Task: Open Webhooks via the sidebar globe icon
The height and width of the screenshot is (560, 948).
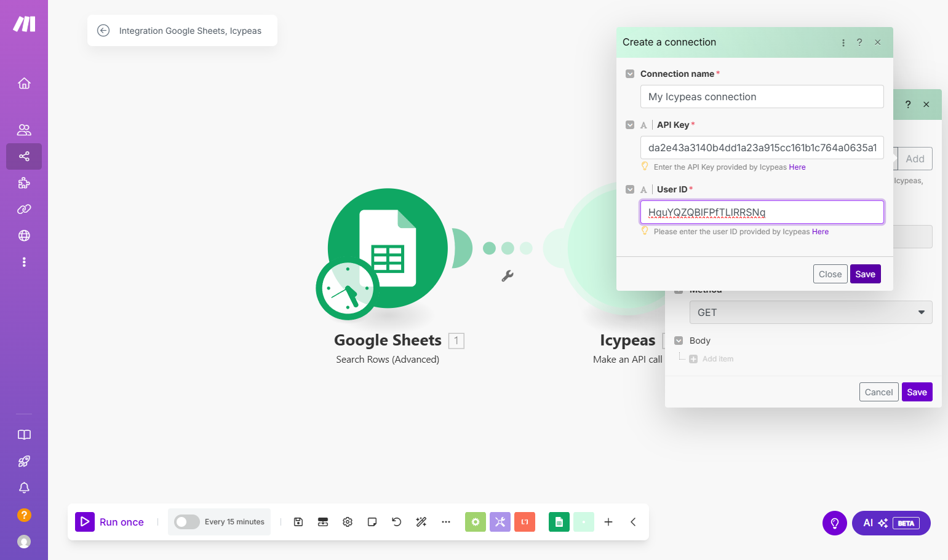Action: 24,235
